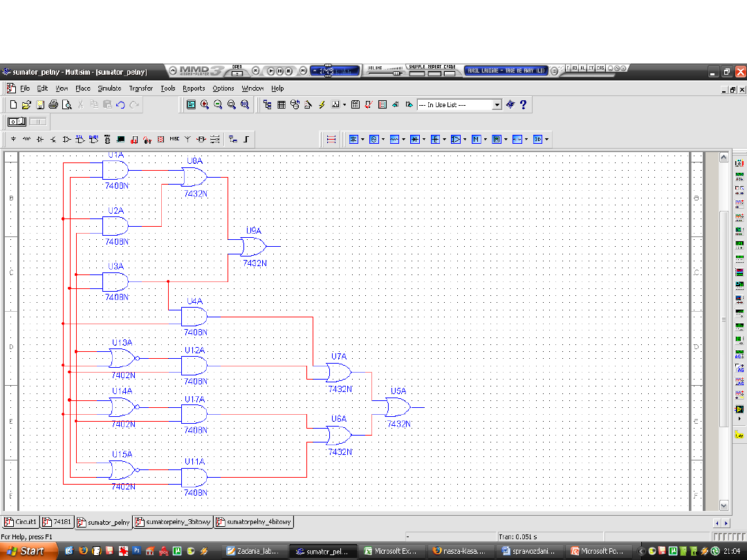Open the In Use List dropdown
The height and width of the screenshot is (560, 747).
click(497, 105)
